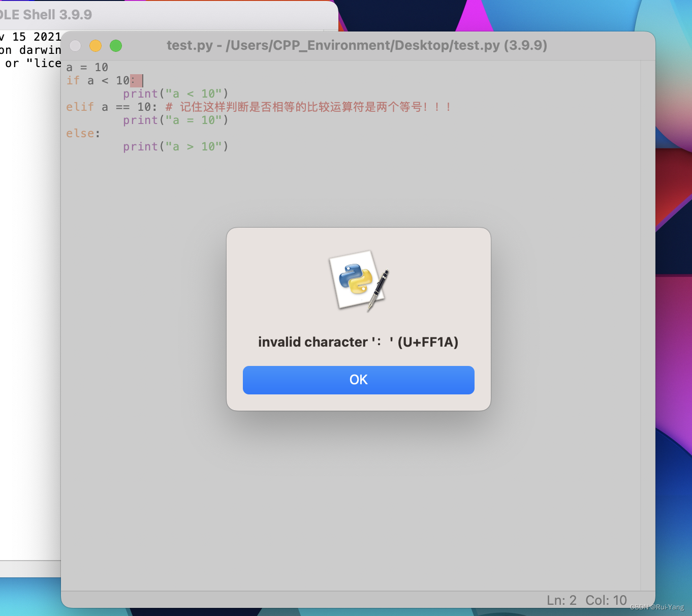The height and width of the screenshot is (616, 692).
Task: Click the invalid character error message
Action: 358,342
